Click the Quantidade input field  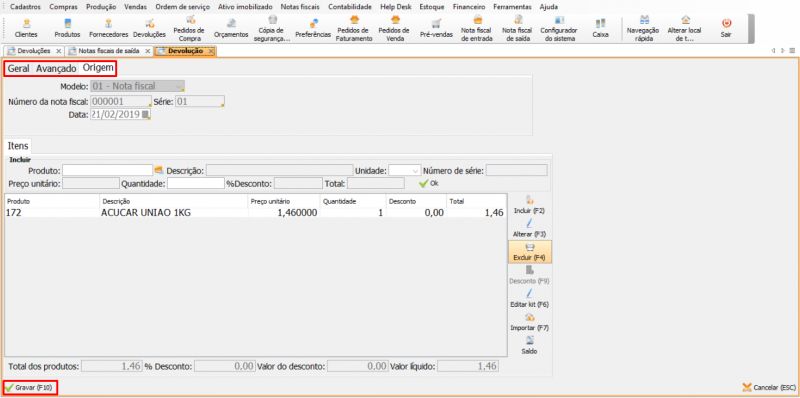(195, 183)
